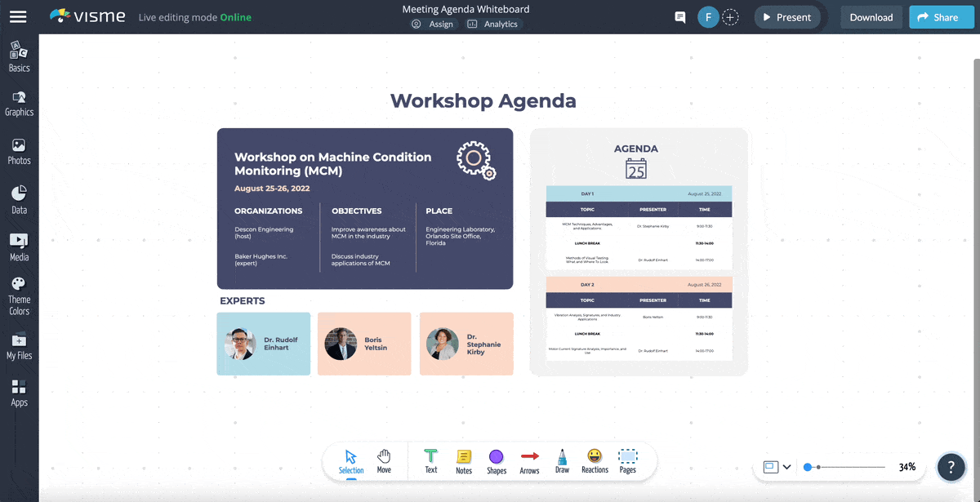This screenshot has height=502, width=980.
Task: Open the Data sidebar panel
Action: [x=19, y=200]
